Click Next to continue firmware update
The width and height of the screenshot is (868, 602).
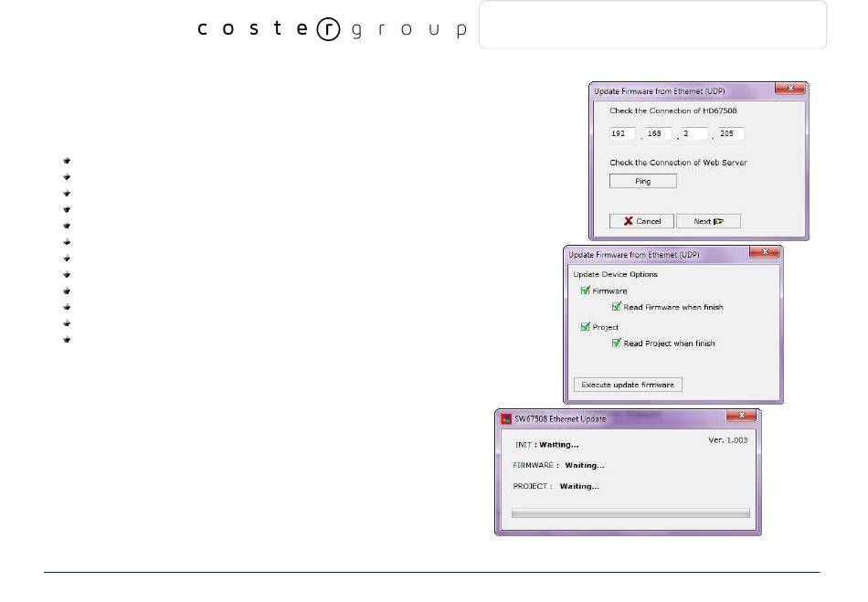708,221
